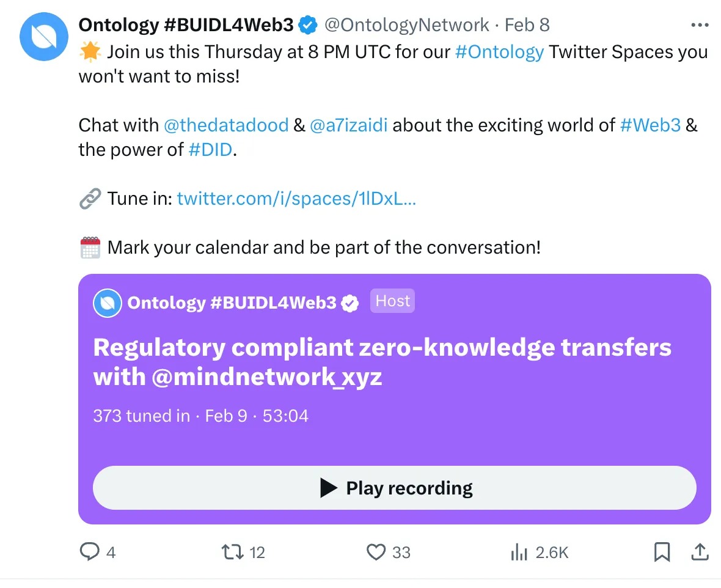This screenshot has width=721, height=588.
Task: Retweet the Ontology post
Action: tap(231, 553)
